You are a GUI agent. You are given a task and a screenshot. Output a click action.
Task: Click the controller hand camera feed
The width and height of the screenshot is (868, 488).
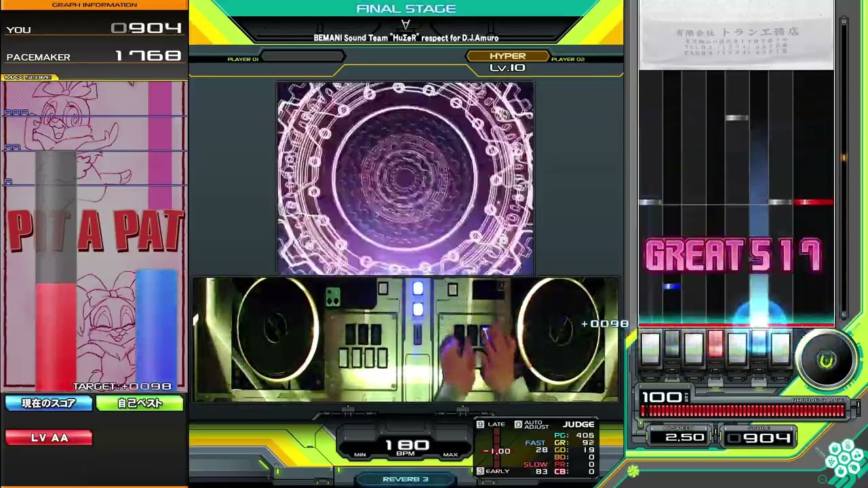[406, 339]
